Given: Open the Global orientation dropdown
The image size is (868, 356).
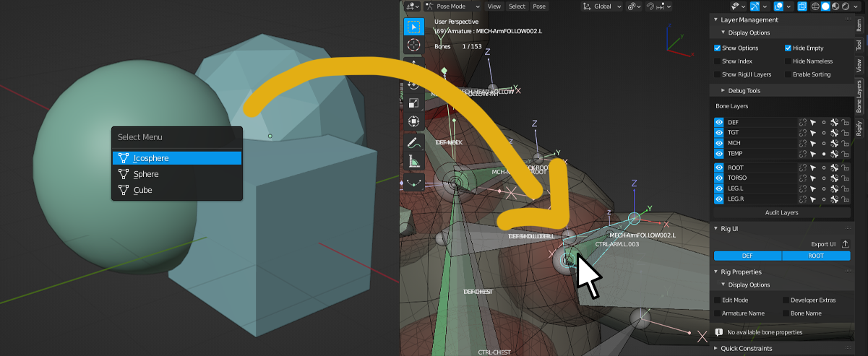Looking at the screenshot, I should pos(602,6).
